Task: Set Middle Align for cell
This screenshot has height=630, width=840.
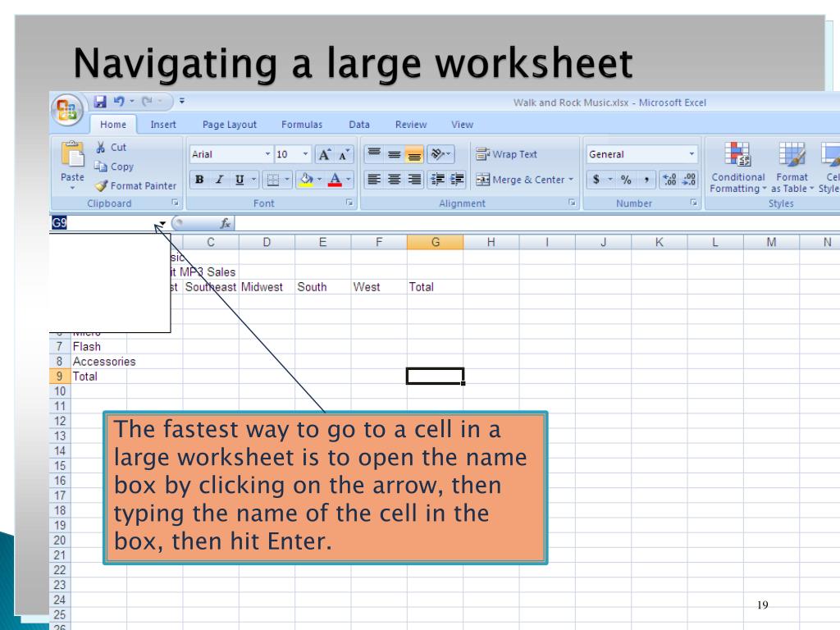Action: (x=395, y=154)
